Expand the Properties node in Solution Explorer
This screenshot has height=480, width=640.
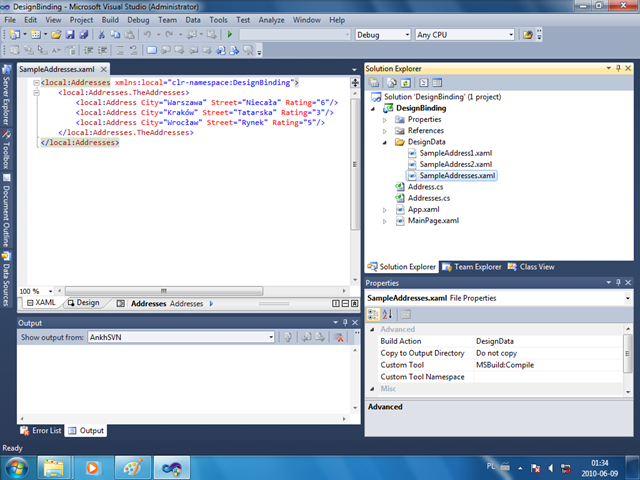384,120
